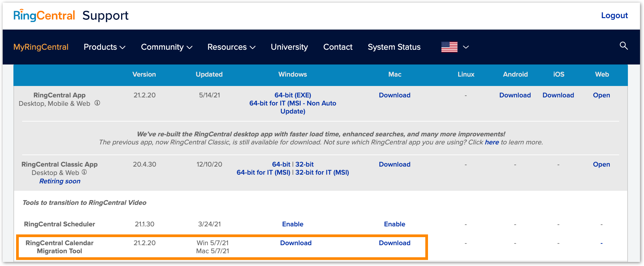Image resolution: width=644 pixels, height=266 pixels.
Task: Click the US flag icon
Action: point(449,47)
